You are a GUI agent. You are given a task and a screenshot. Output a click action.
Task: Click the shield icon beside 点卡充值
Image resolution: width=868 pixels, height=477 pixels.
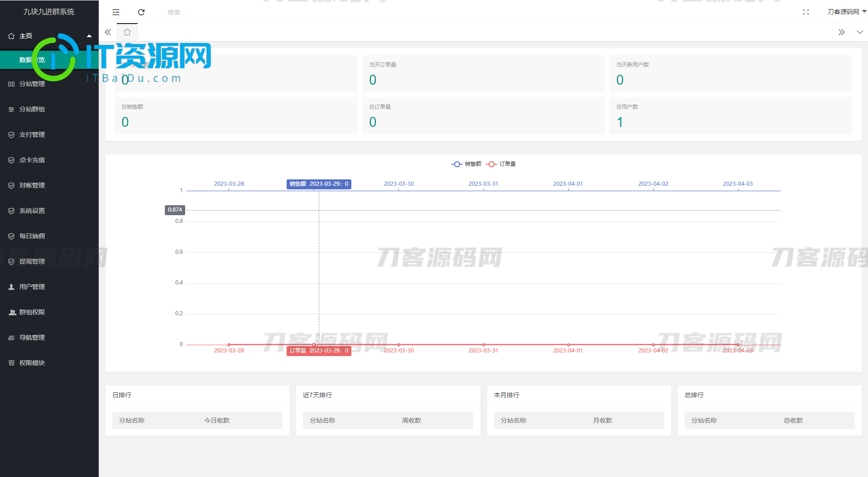pyautogui.click(x=11, y=160)
